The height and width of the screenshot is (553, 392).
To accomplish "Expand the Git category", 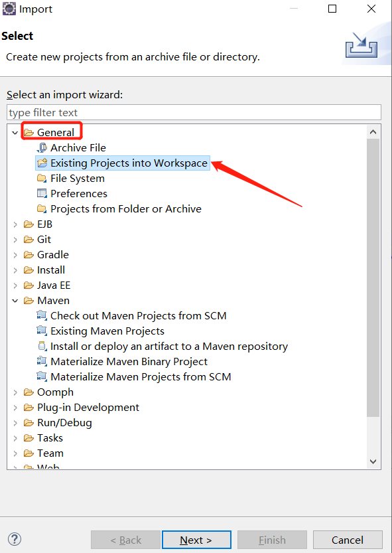I will [15, 239].
